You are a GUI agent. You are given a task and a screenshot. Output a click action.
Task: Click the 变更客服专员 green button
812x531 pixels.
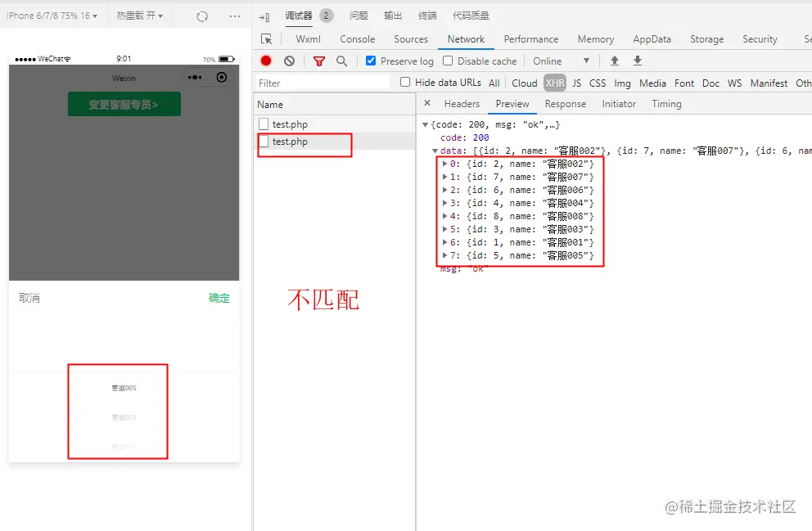click(124, 104)
